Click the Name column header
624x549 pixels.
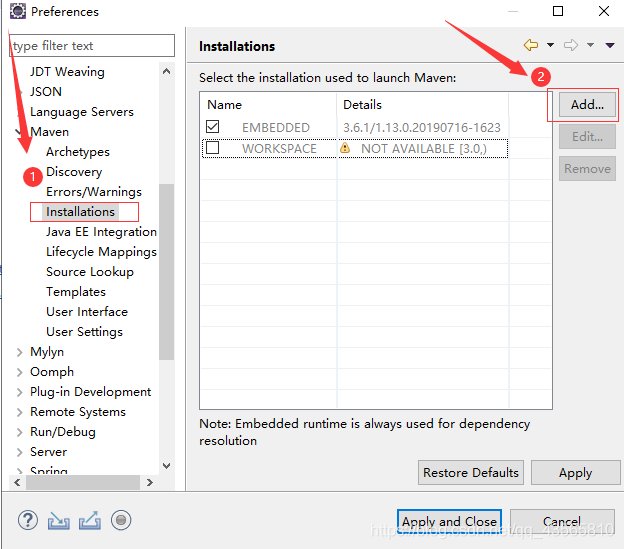pos(269,105)
